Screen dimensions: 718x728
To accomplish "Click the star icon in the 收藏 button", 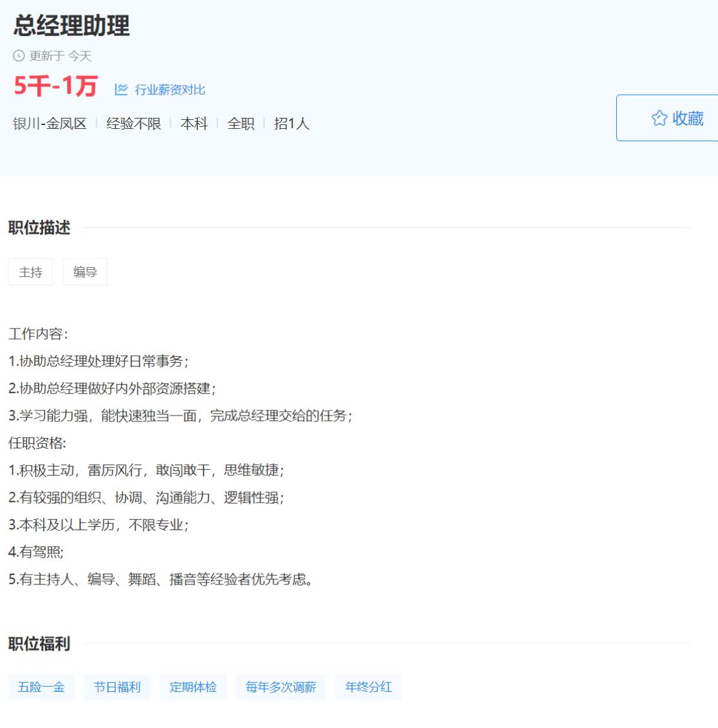I will click(659, 119).
